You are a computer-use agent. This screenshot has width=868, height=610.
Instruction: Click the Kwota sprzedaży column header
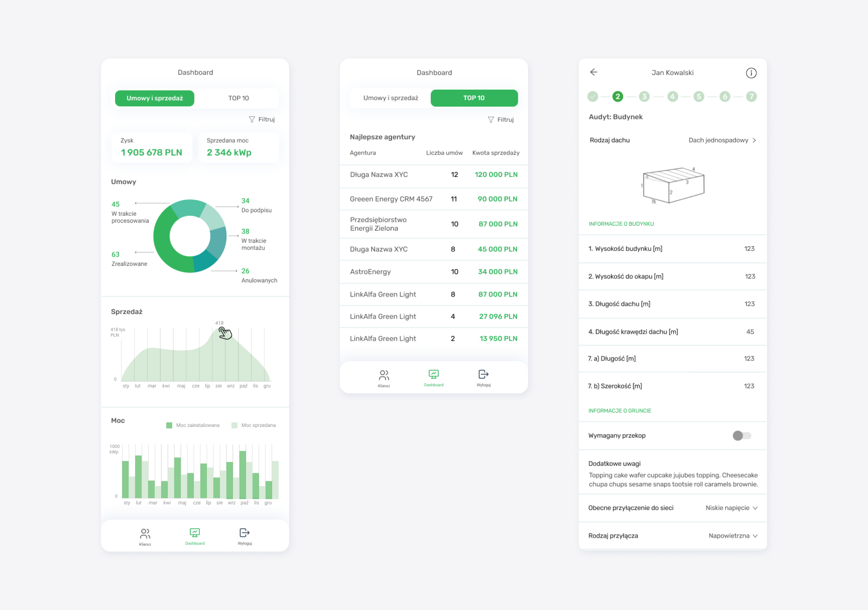(496, 153)
